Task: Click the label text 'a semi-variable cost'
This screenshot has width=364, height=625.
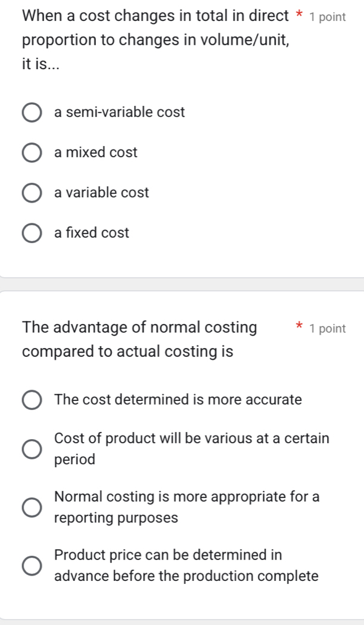Action: coord(119,111)
